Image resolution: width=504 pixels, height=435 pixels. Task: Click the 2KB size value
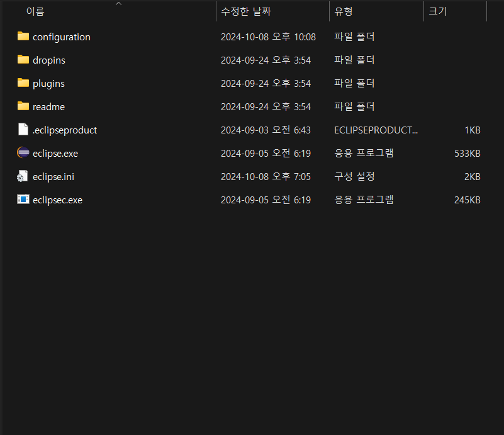click(472, 176)
